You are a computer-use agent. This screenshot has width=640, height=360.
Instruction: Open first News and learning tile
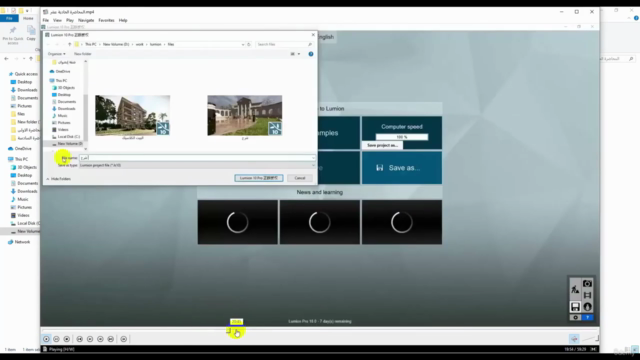238,222
